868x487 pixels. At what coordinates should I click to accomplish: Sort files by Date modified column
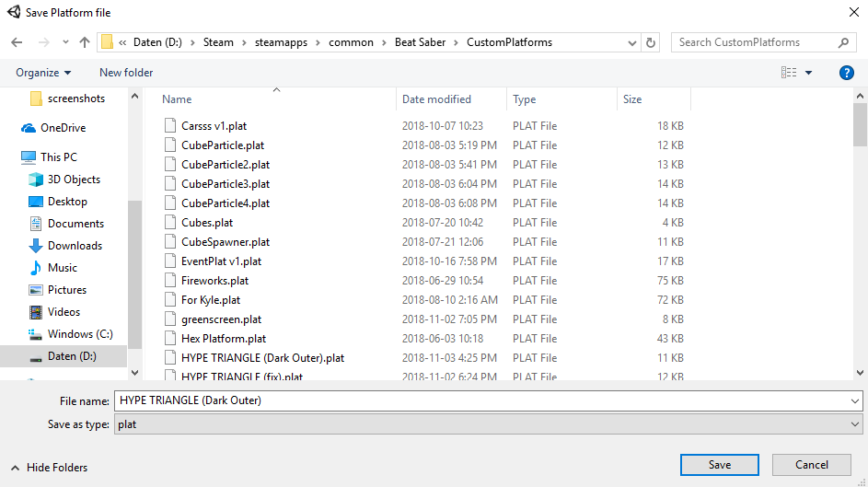(436, 99)
